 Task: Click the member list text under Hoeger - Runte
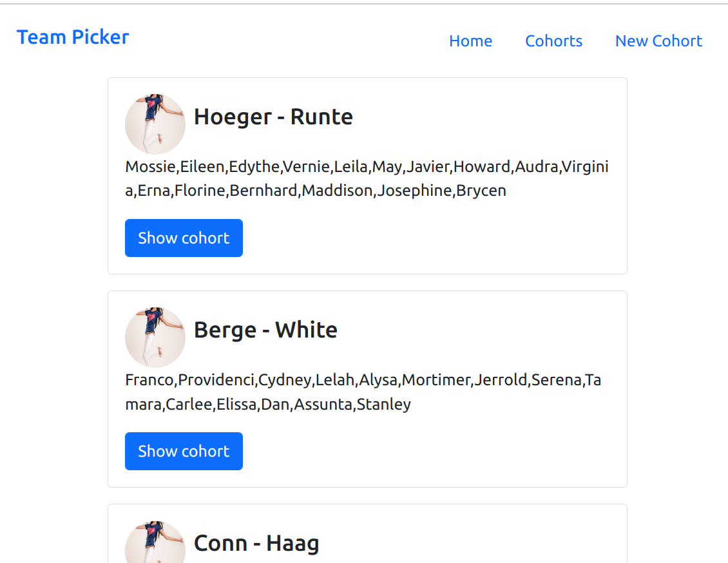tap(367, 178)
